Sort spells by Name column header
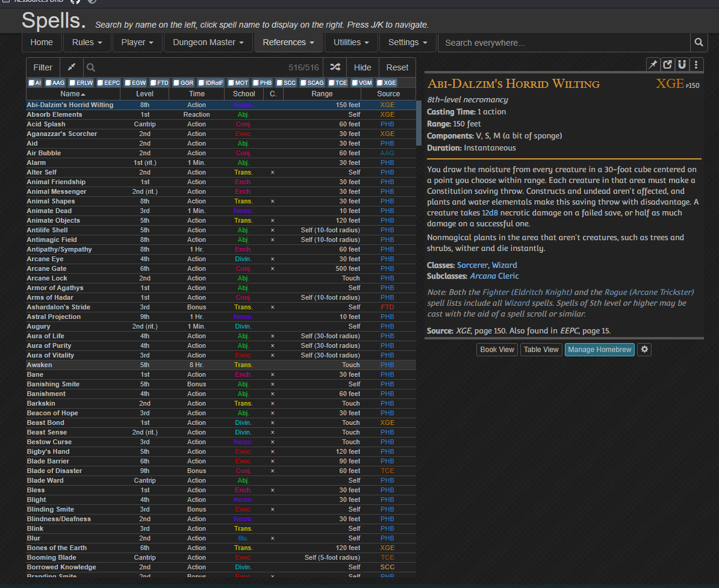Screen dimensions: 719x588 coord(73,94)
